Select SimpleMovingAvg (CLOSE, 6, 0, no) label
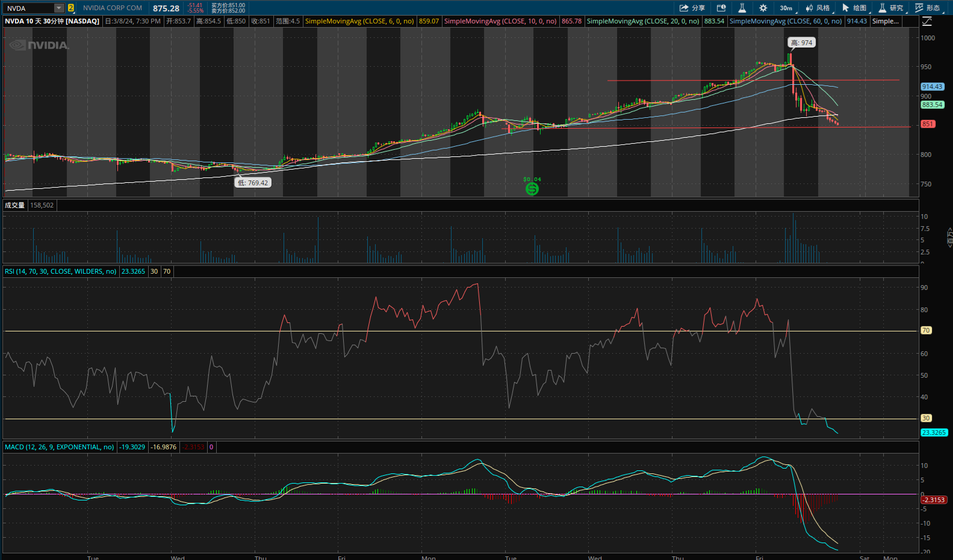The width and height of the screenshot is (953, 560). 359,21
